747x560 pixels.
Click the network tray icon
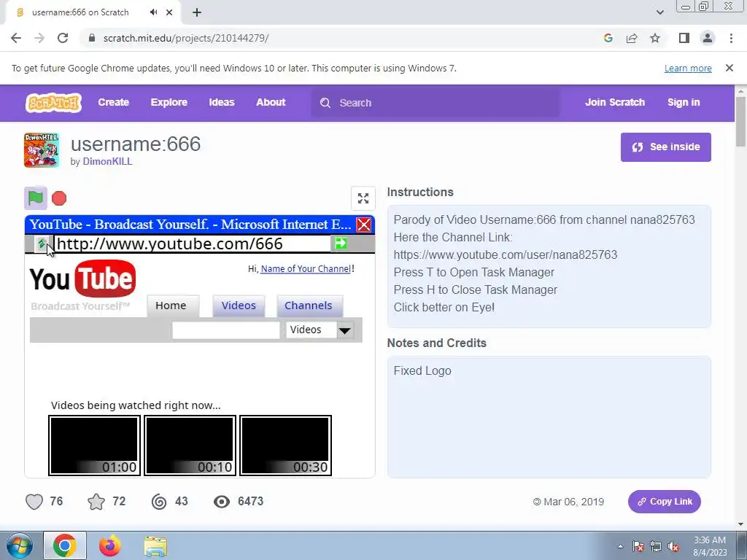(x=656, y=546)
